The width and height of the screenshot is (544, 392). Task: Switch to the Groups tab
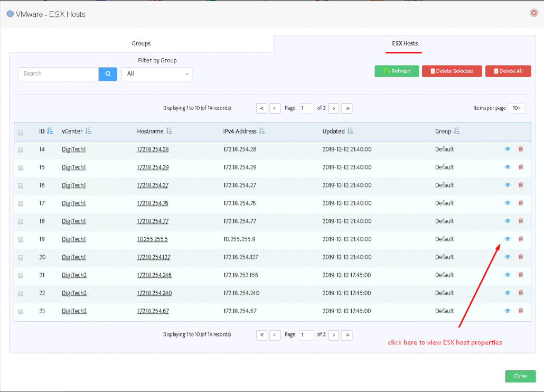(140, 43)
